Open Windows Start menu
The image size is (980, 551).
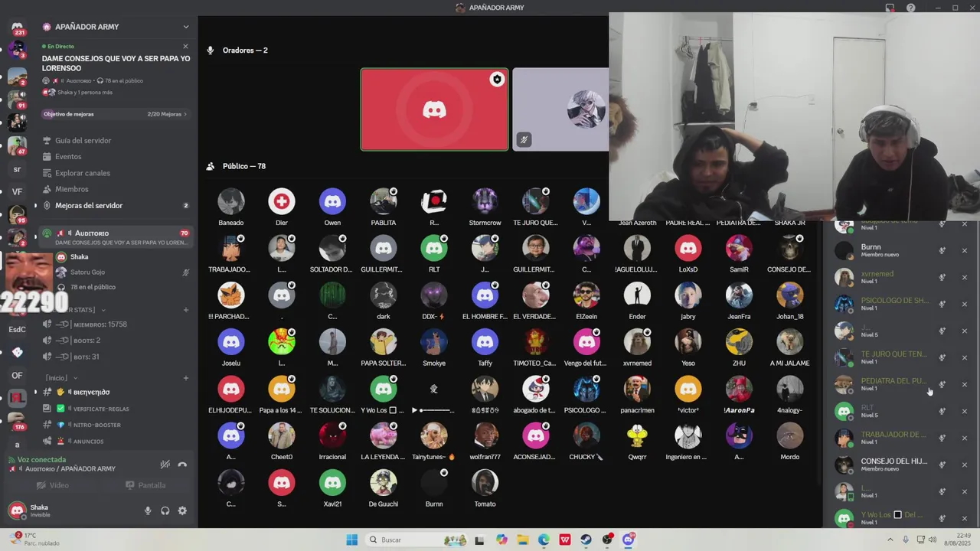pyautogui.click(x=351, y=540)
